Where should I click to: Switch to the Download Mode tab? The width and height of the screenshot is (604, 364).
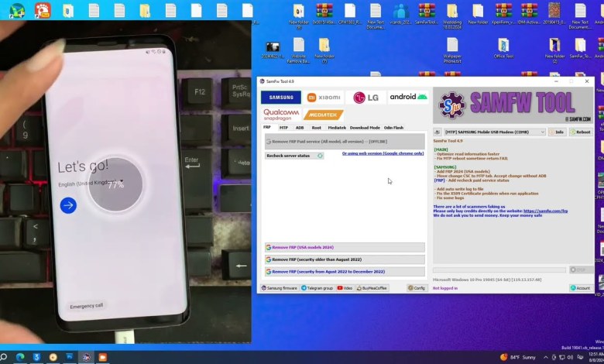tap(365, 128)
